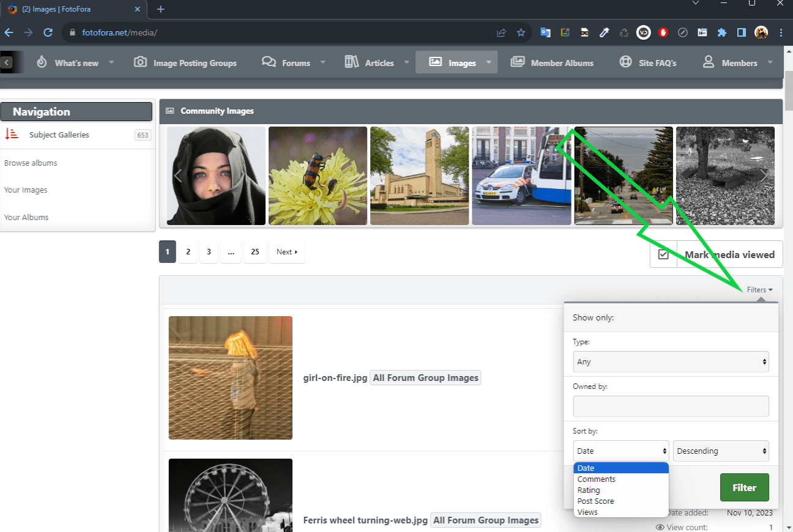Open the brick tower building thumbnail
This screenshot has height=532, width=793.
pos(419,176)
